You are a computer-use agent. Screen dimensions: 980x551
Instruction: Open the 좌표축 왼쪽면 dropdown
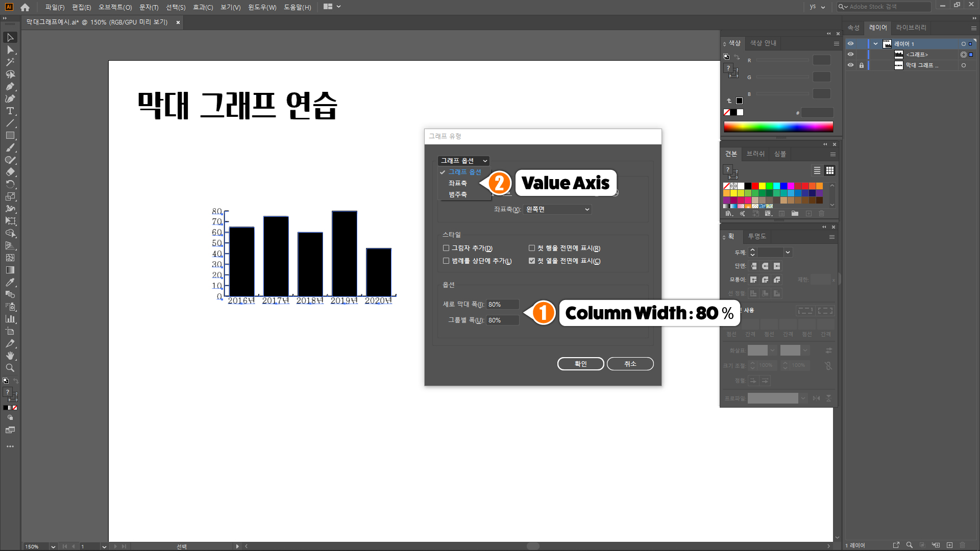pos(557,210)
